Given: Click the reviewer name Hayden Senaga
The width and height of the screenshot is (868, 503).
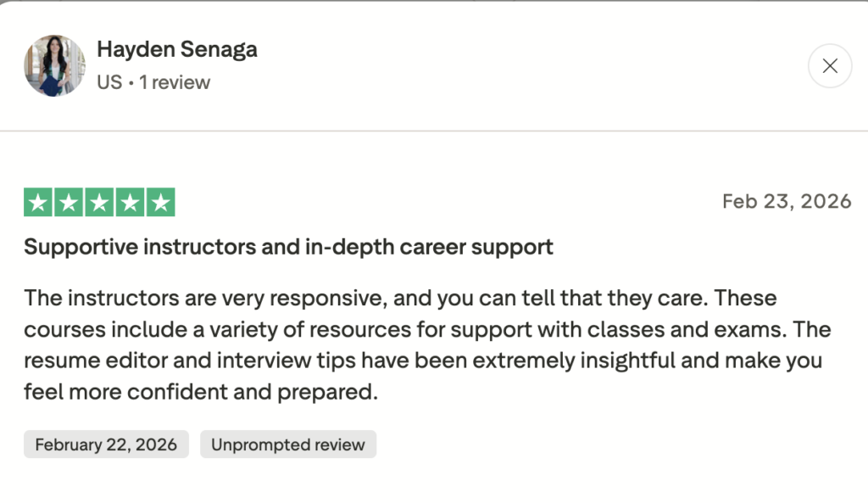Looking at the screenshot, I should [177, 49].
